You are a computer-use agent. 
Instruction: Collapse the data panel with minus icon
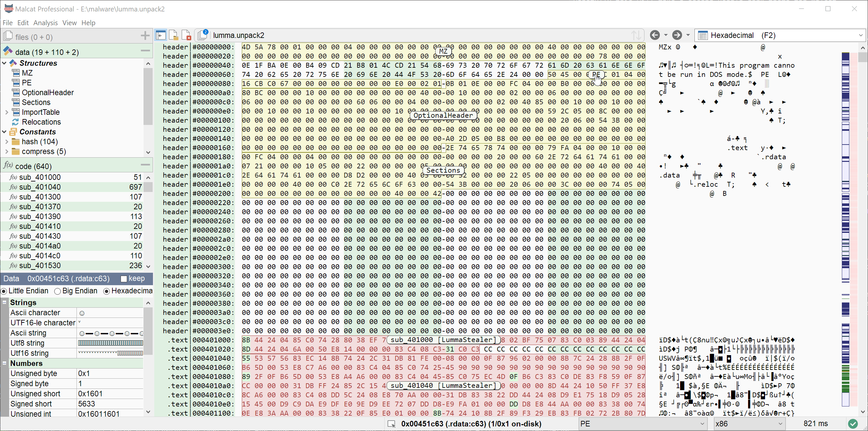click(145, 51)
